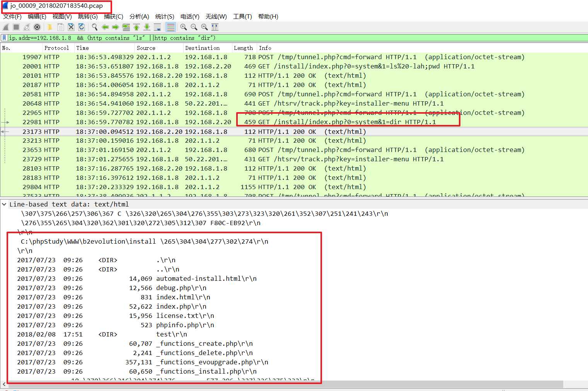The height and width of the screenshot is (391, 588).
Task: Toggle auto-scroll during live capture icon
Action: [157, 27]
